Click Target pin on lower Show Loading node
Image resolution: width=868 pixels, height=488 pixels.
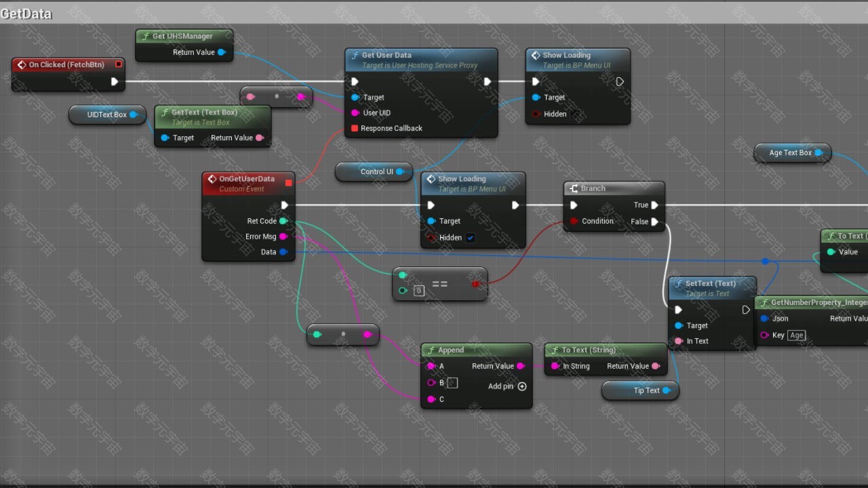click(x=431, y=221)
